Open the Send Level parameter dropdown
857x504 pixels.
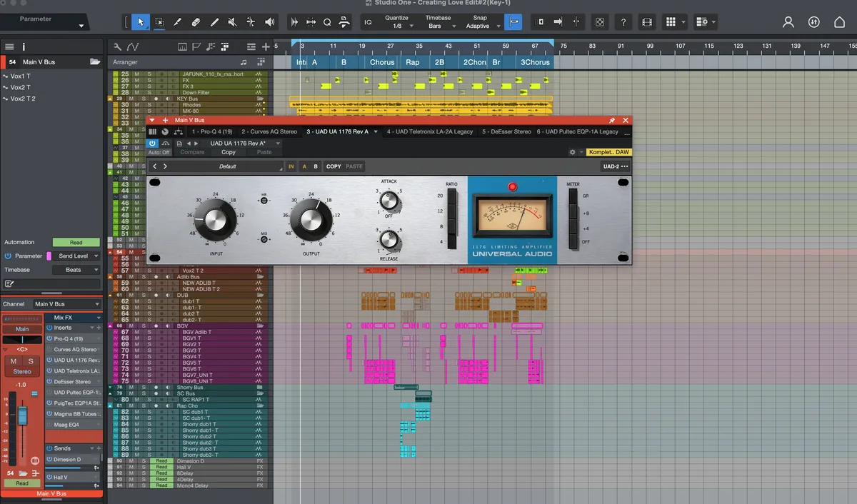coord(77,256)
